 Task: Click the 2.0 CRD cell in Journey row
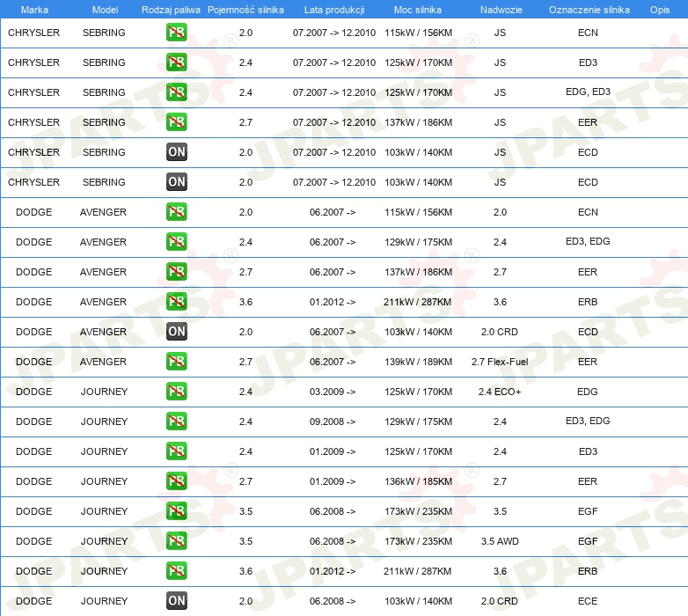click(x=500, y=601)
